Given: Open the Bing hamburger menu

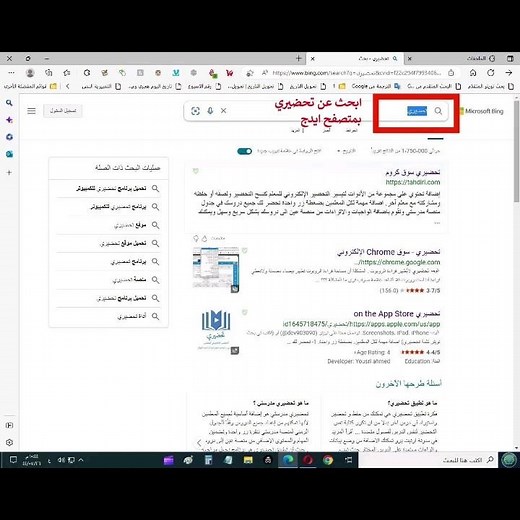Looking at the screenshot, I should [31, 111].
